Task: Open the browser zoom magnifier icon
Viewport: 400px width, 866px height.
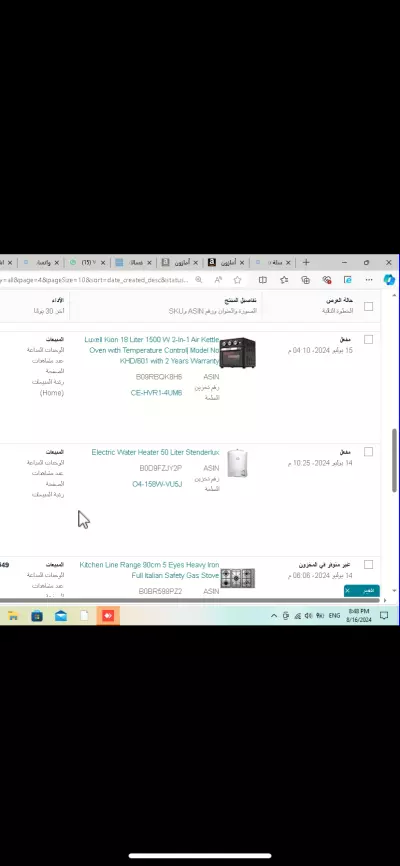Action: coord(199,280)
